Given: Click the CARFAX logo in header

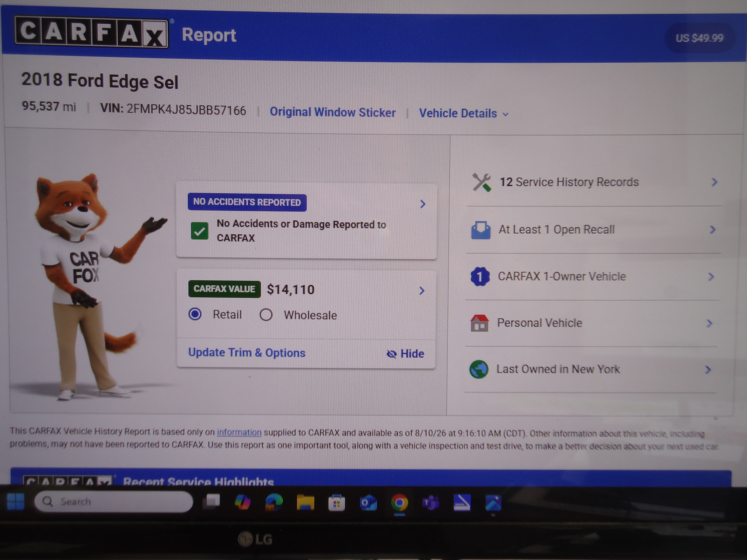Looking at the screenshot, I should 91,33.
